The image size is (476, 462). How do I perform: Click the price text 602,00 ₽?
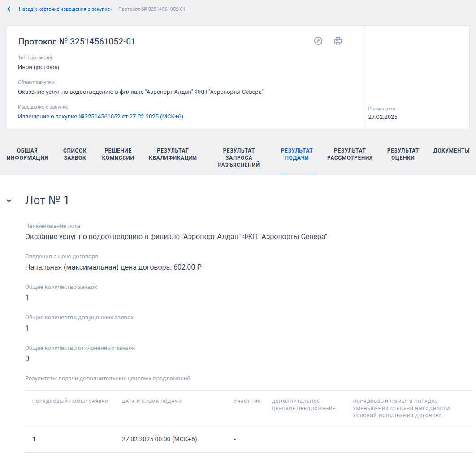click(188, 267)
